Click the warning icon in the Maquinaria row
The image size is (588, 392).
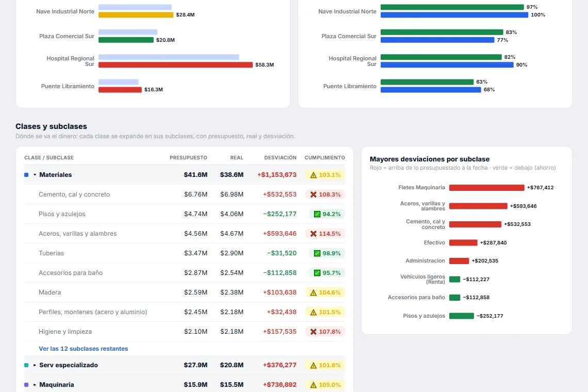[x=313, y=384]
